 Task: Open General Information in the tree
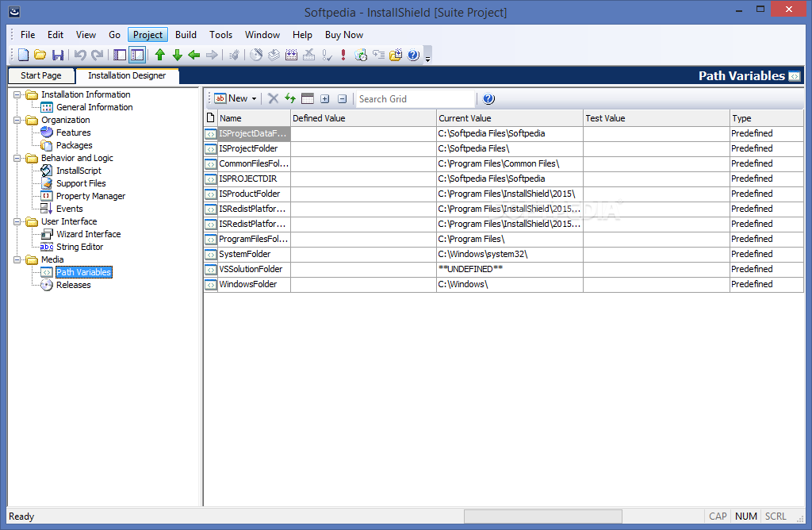coord(94,107)
